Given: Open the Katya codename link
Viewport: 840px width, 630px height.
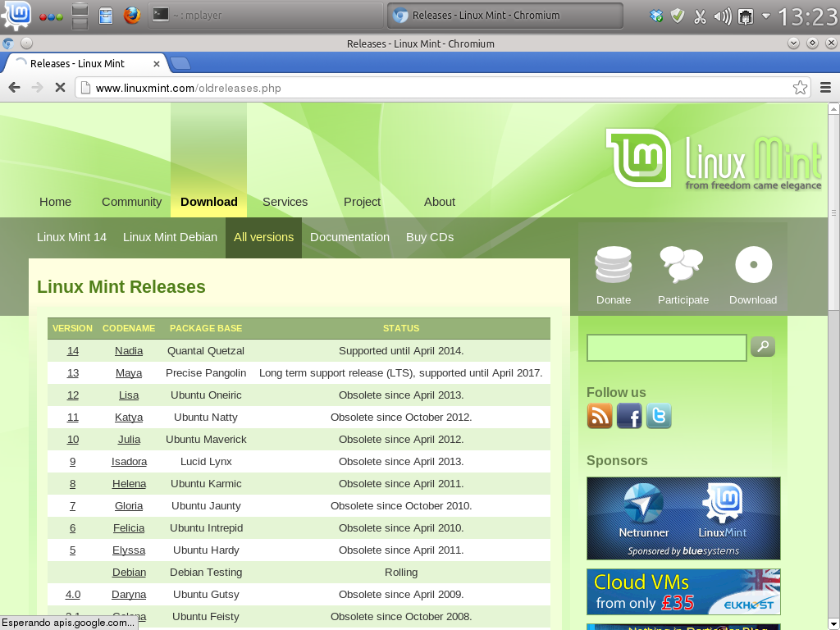Looking at the screenshot, I should click(129, 418).
